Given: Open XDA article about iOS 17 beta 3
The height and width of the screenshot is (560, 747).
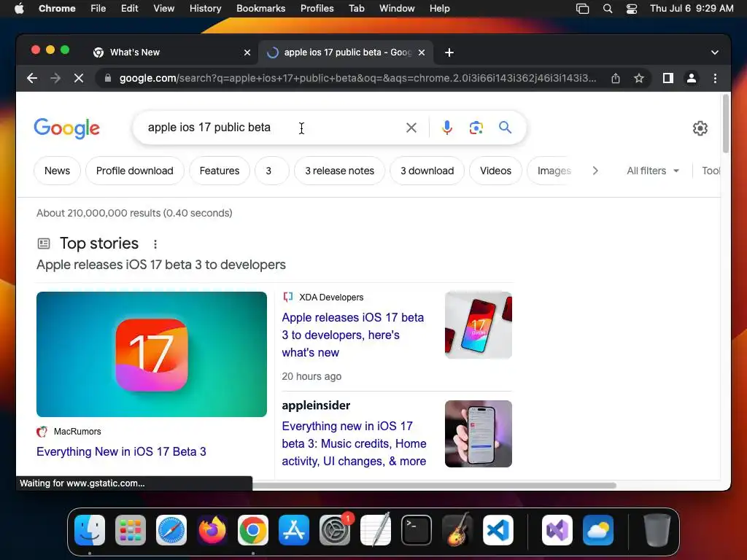Looking at the screenshot, I should (x=352, y=335).
